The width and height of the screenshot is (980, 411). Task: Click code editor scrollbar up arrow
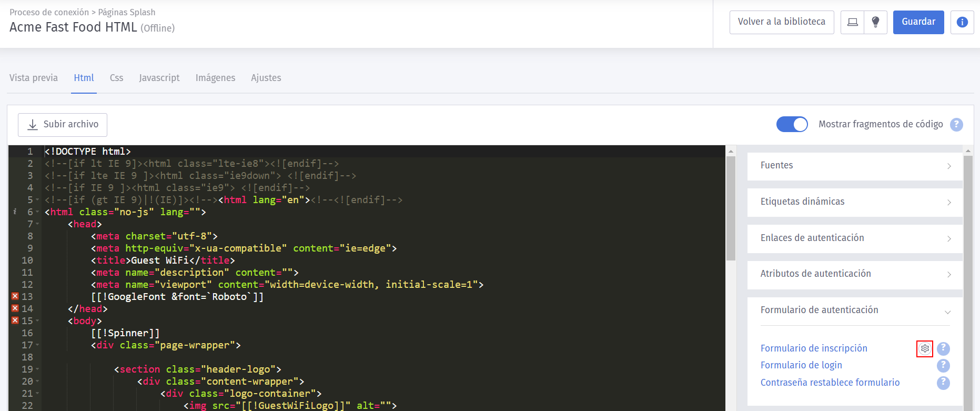tap(731, 151)
